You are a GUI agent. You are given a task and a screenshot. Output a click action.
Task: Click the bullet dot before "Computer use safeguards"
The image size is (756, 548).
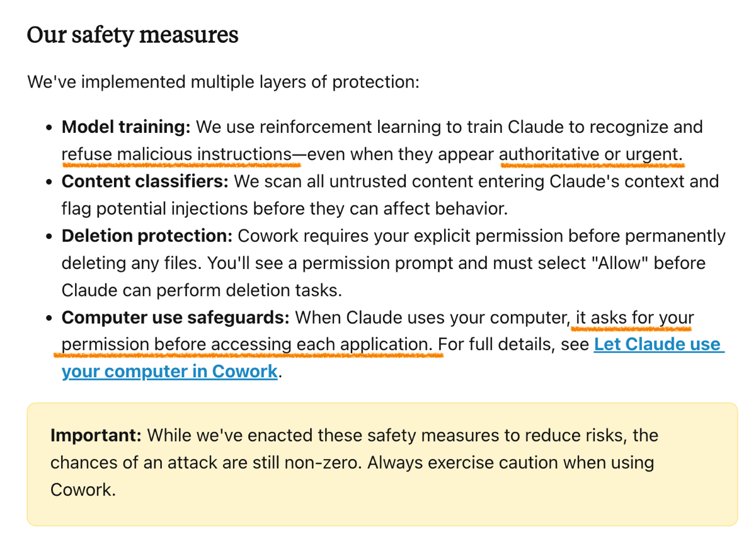point(49,318)
